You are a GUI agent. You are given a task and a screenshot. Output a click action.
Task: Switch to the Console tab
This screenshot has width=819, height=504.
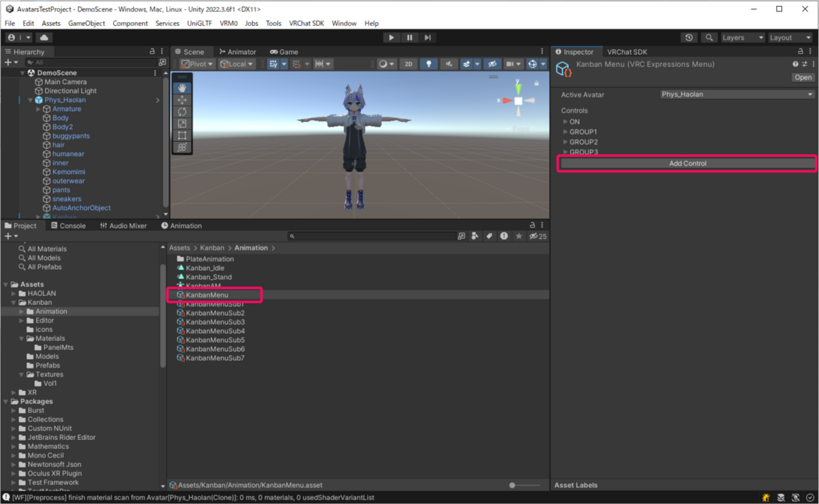[x=68, y=226]
